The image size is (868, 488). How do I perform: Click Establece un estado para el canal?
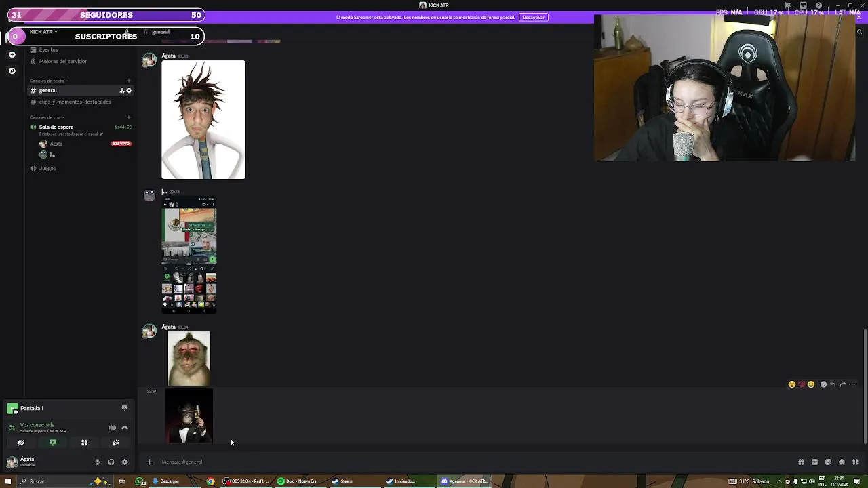coord(71,134)
